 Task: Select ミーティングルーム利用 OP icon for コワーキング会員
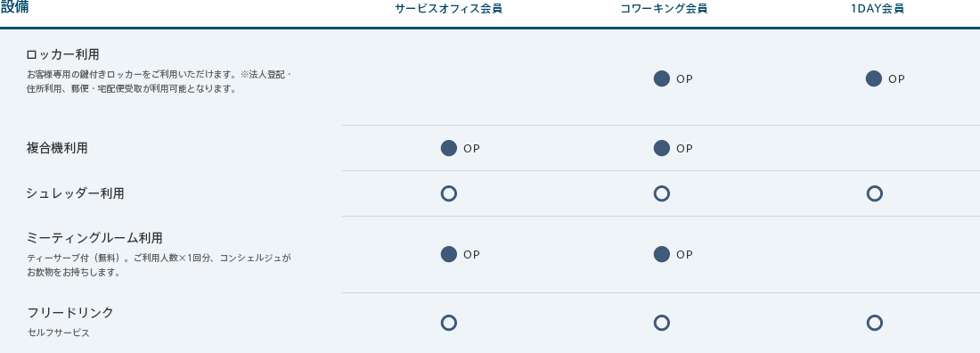pos(661,254)
